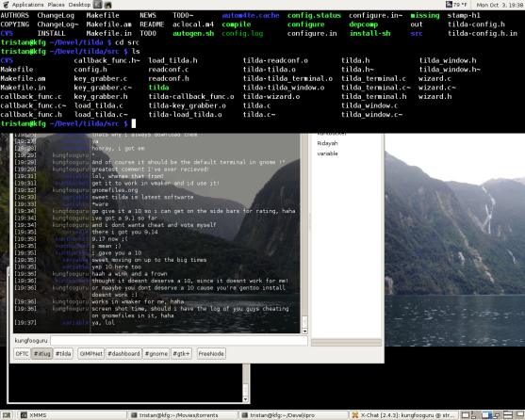The height and width of the screenshot is (420, 525).
Task: Open the Desktop menu
Action: click(x=79, y=5)
